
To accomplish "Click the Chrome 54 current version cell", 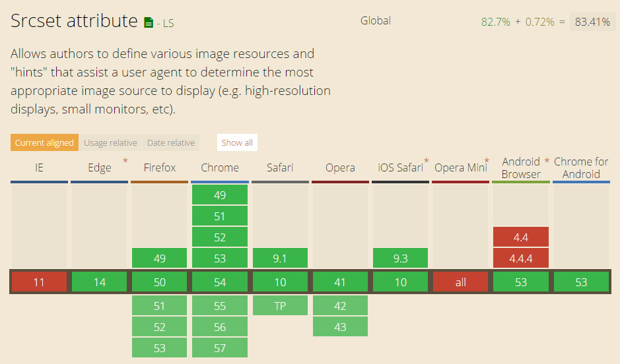I will click(x=220, y=282).
